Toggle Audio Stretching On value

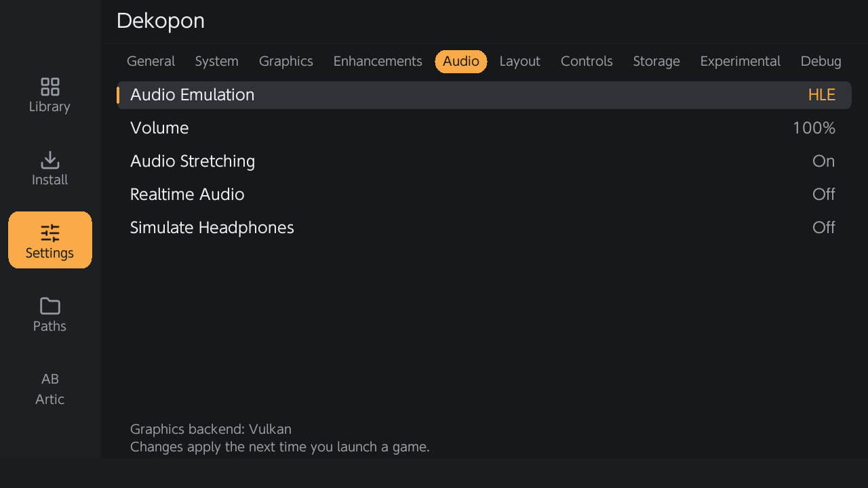(x=823, y=161)
